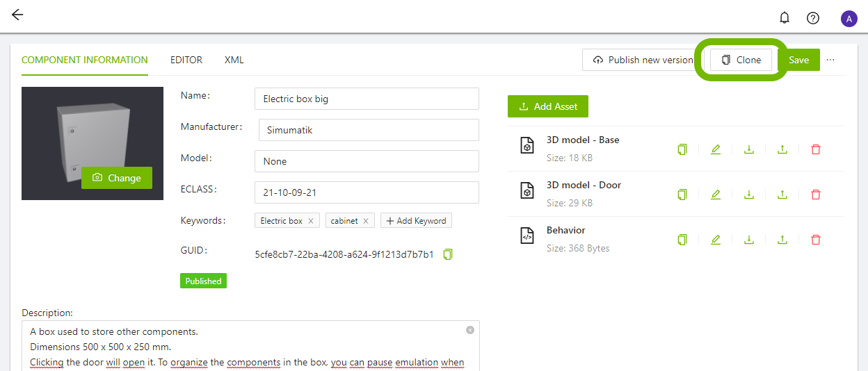Open the notifications bell

[x=785, y=18]
